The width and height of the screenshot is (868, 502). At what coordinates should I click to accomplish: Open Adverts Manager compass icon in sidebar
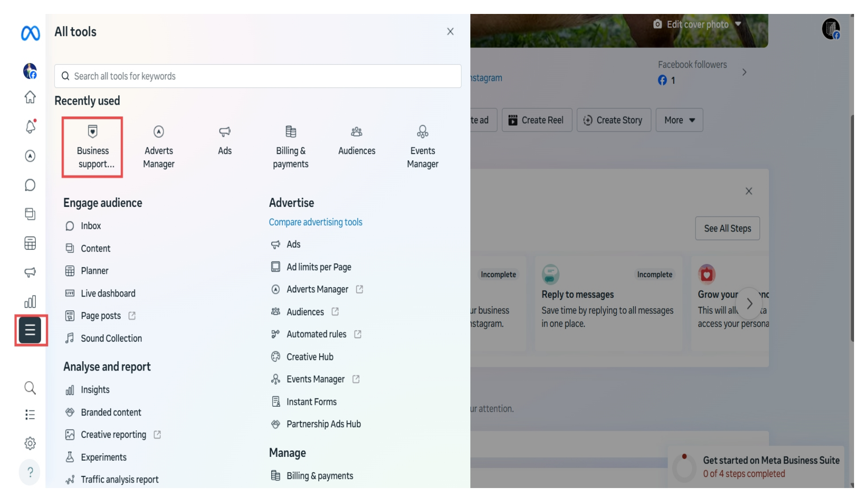click(30, 156)
